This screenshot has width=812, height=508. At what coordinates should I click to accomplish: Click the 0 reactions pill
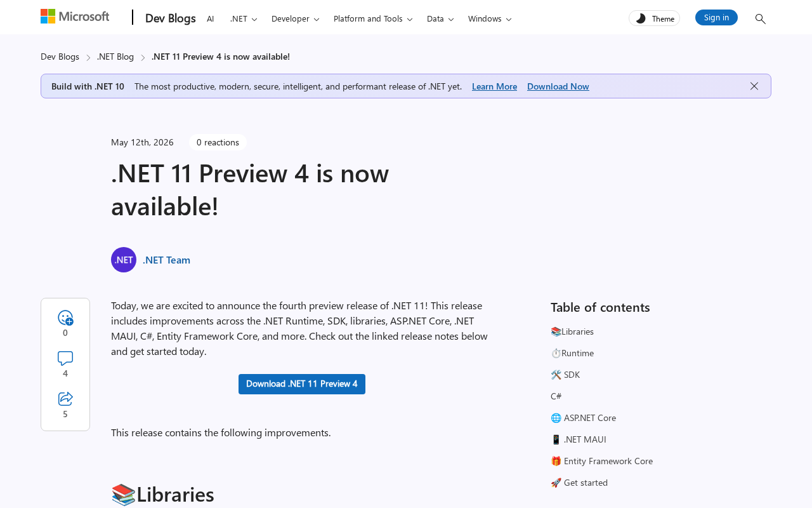[x=218, y=142]
